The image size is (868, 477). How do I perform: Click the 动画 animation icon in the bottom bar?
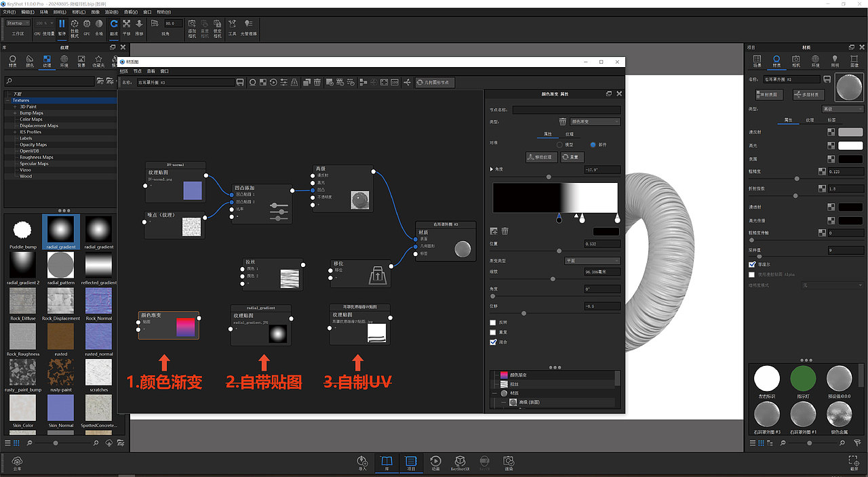click(x=435, y=462)
